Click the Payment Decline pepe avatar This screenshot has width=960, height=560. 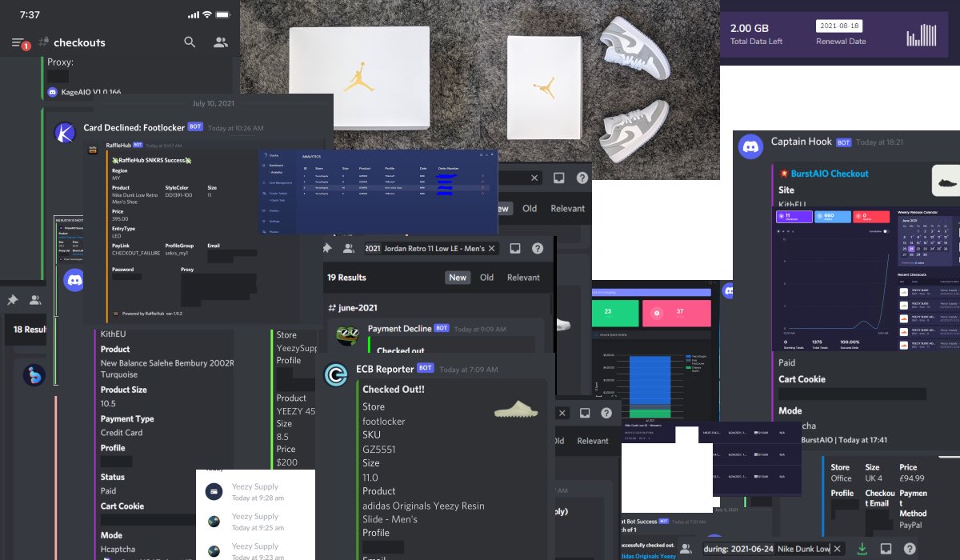click(346, 334)
